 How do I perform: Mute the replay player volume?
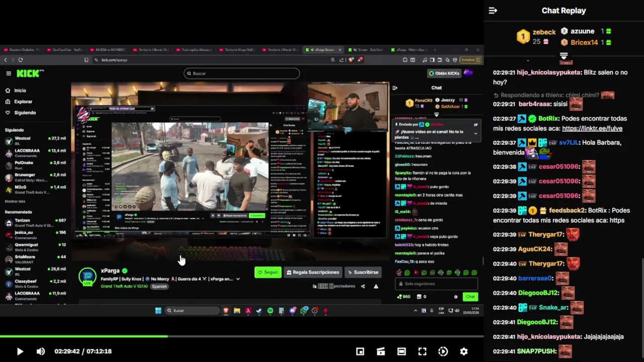tap(41, 351)
